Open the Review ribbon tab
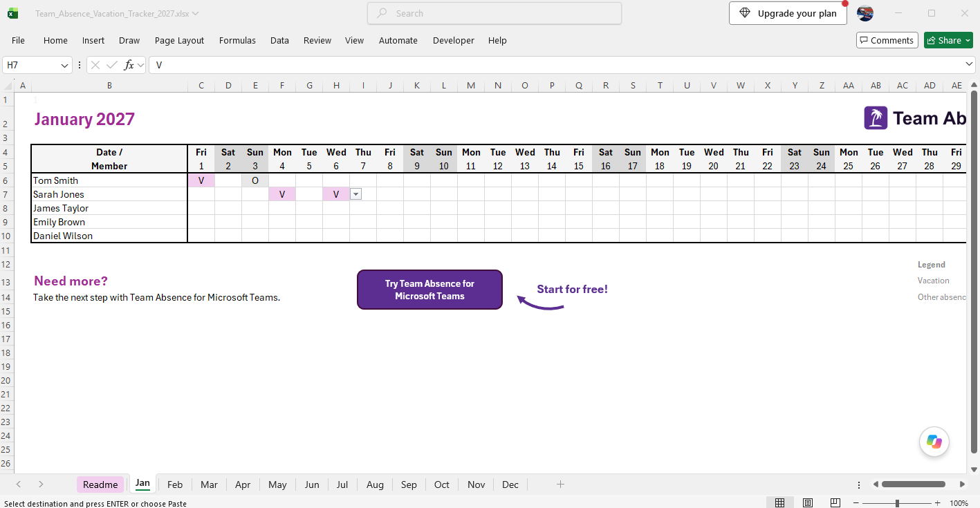The width and height of the screenshot is (980, 508). pos(317,41)
